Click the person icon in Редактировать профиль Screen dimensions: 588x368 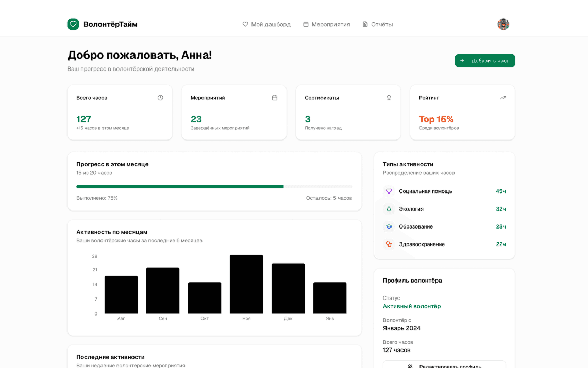410,366
